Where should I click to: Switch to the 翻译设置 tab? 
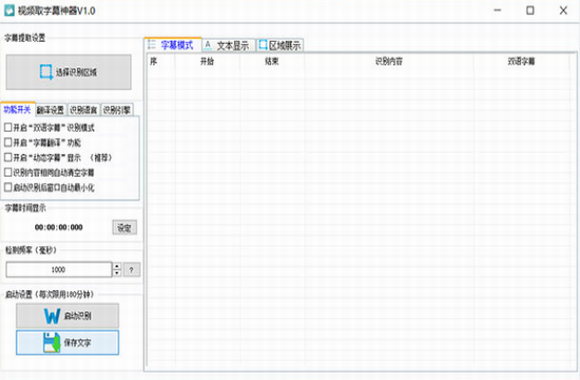pos(51,110)
